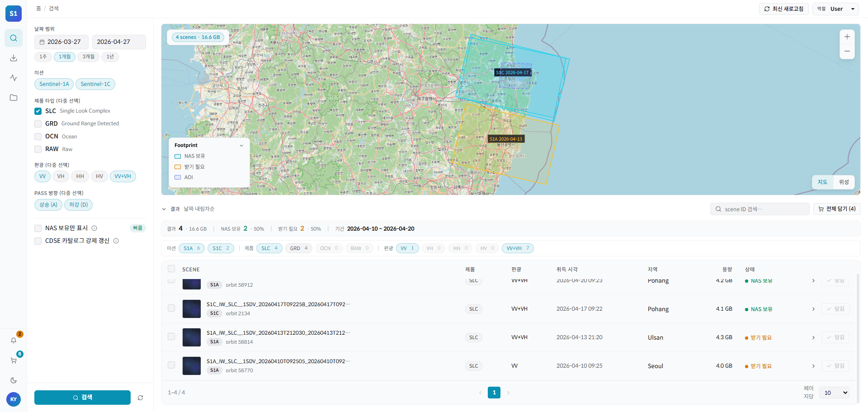Filter results by S1C mission chip
The width and height of the screenshot is (868, 412).
(x=221, y=248)
